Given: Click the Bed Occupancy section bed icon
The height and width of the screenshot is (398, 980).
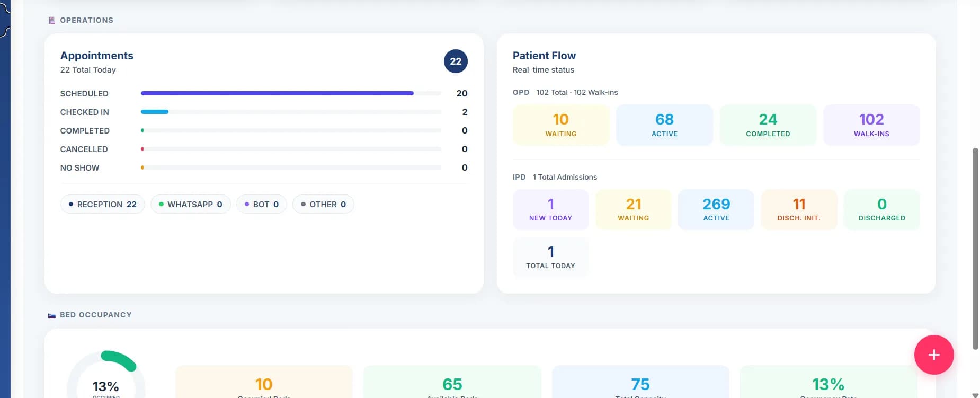Looking at the screenshot, I should (x=51, y=315).
